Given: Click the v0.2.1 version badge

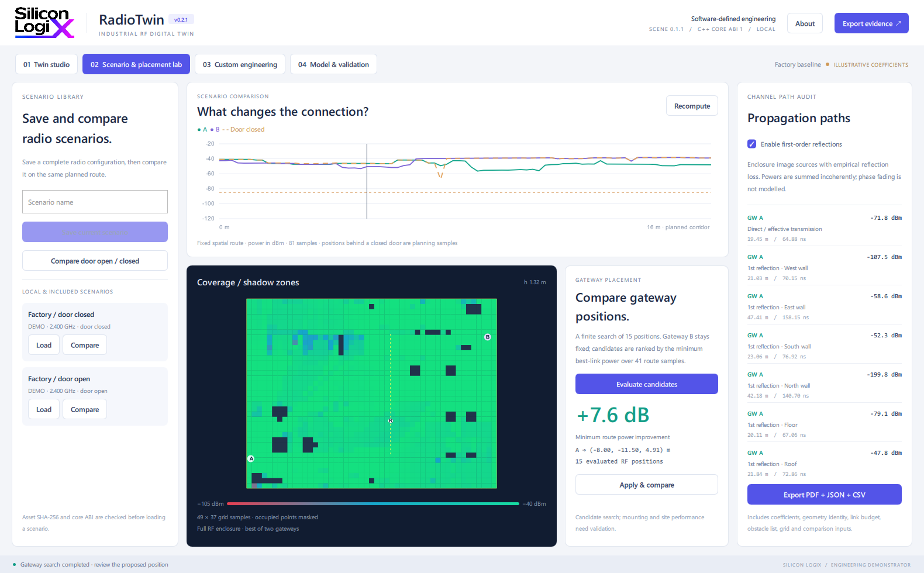Looking at the screenshot, I should [181, 20].
